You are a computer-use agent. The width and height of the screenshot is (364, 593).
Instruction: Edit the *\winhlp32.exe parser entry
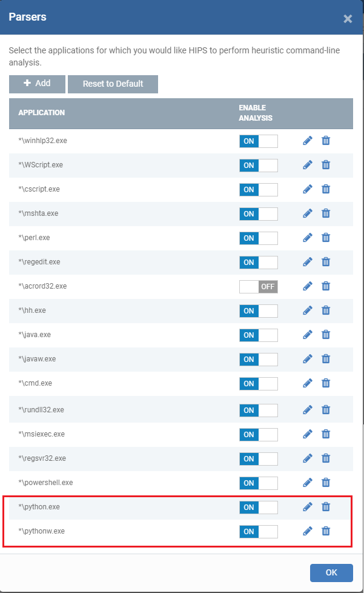click(308, 141)
